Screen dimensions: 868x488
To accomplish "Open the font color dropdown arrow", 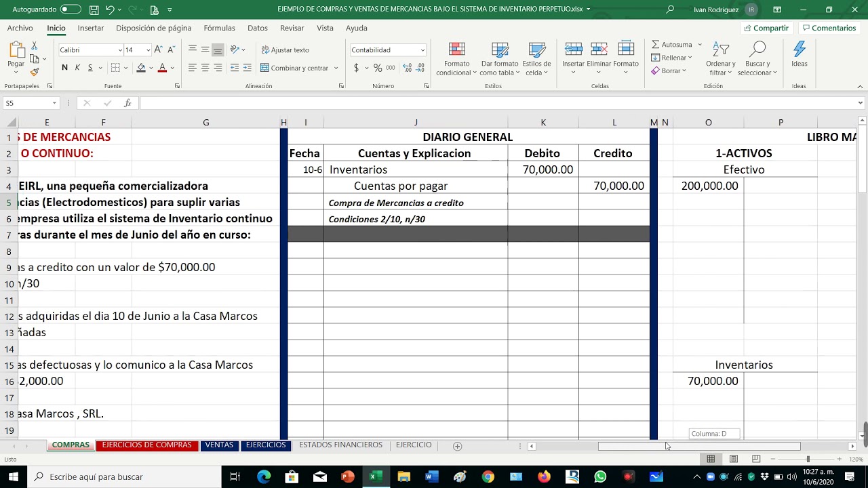I will tap(172, 68).
